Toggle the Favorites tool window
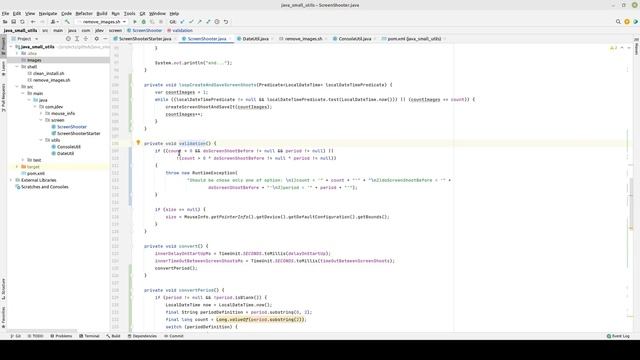Image resolution: width=640 pixels, height=360 pixels. [3, 318]
